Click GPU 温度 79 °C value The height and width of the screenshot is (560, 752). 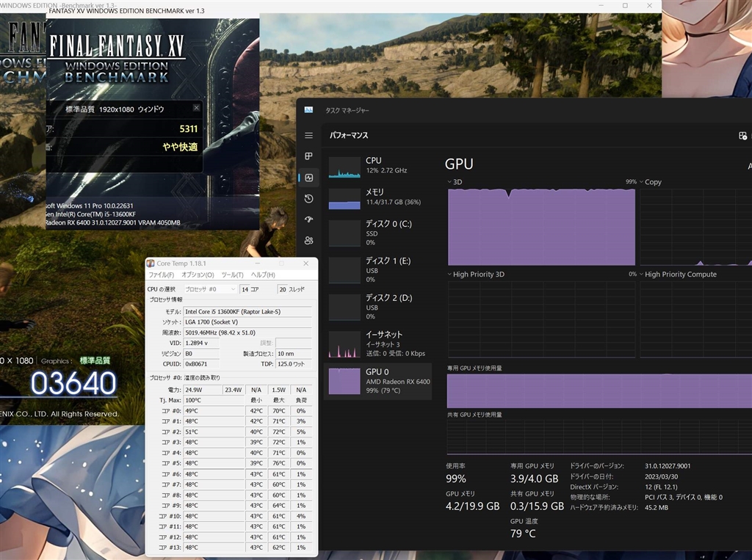[x=523, y=534]
